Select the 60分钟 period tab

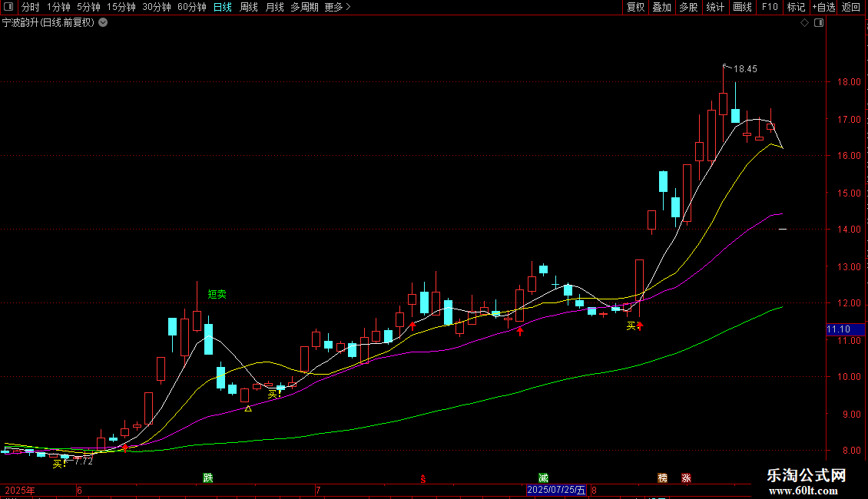[x=191, y=7]
